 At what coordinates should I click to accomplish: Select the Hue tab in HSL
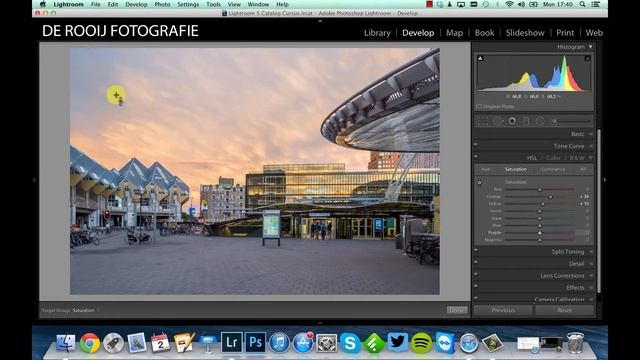point(485,169)
